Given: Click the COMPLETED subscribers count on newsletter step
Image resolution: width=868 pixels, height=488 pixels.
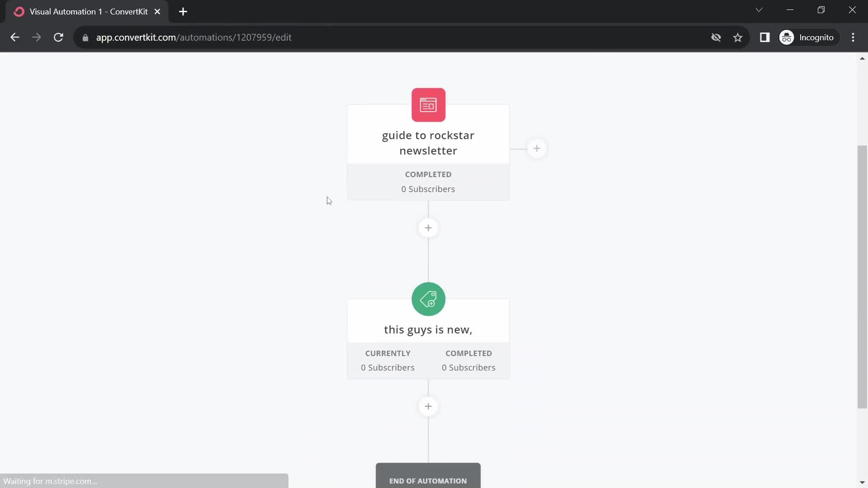Looking at the screenshot, I should pos(428,189).
